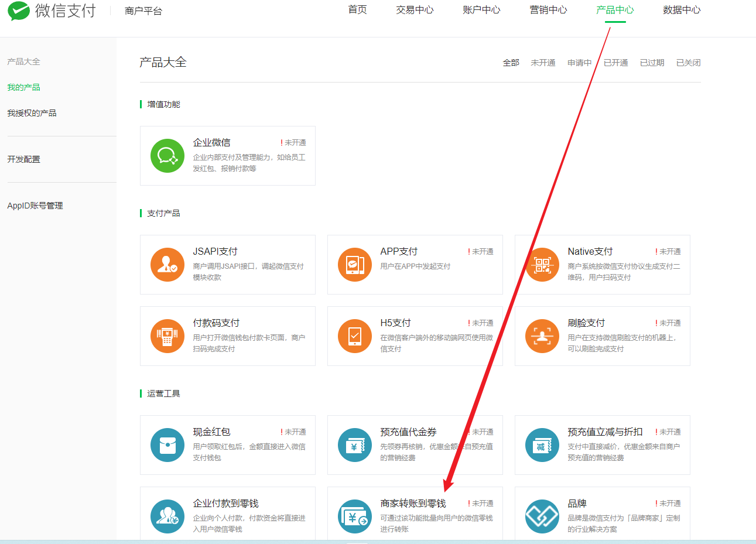This screenshot has height=544, width=756.
Task: Click the 刷脸支付 face-recognition icon
Action: [542, 336]
